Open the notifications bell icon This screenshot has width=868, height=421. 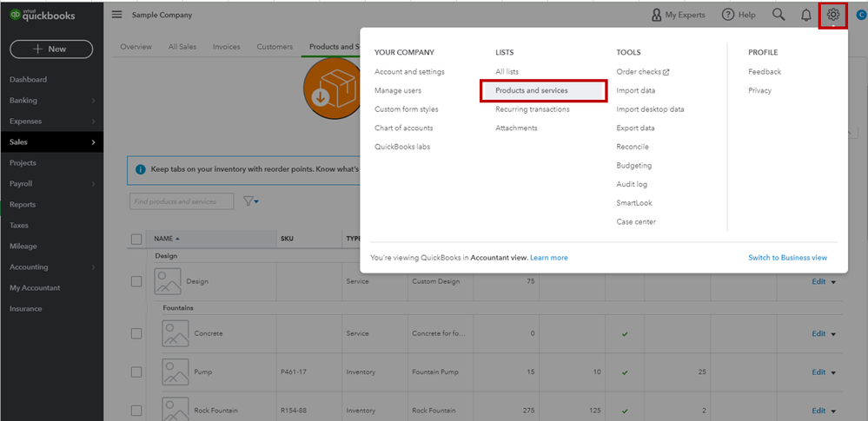click(806, 16)
